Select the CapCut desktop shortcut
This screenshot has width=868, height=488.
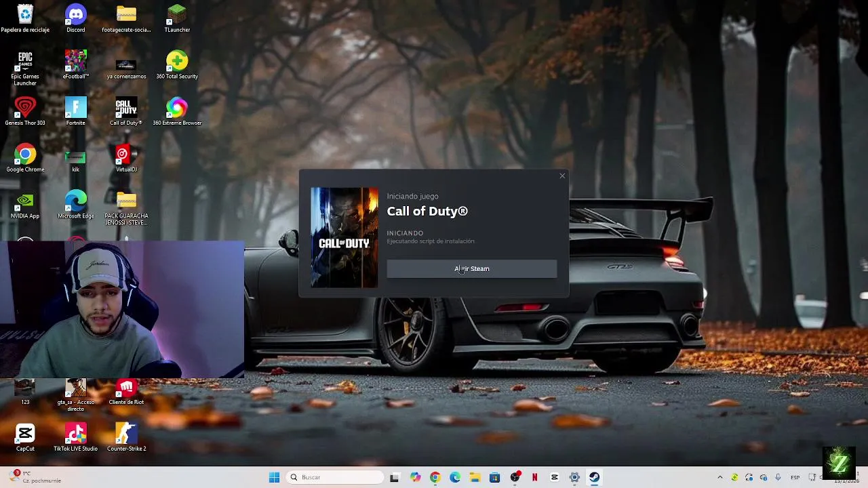pos(25,437)
